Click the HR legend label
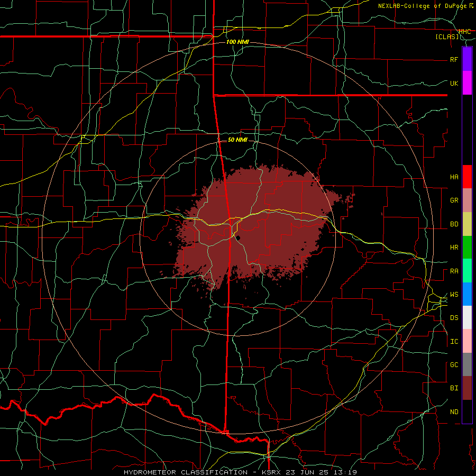476x476 pixels. point(454,248)
